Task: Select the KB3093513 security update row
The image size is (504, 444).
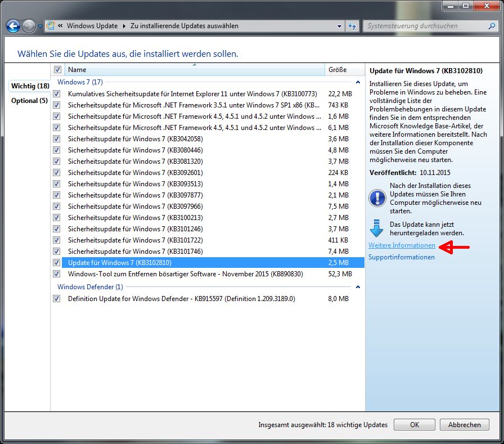Action: [213, 184]
